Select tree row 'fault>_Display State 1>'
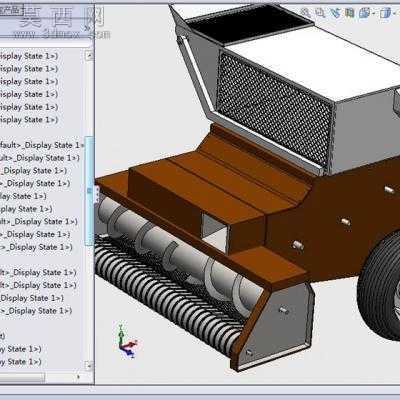Viewport: 400px width, 400px height. coord(42,145)
